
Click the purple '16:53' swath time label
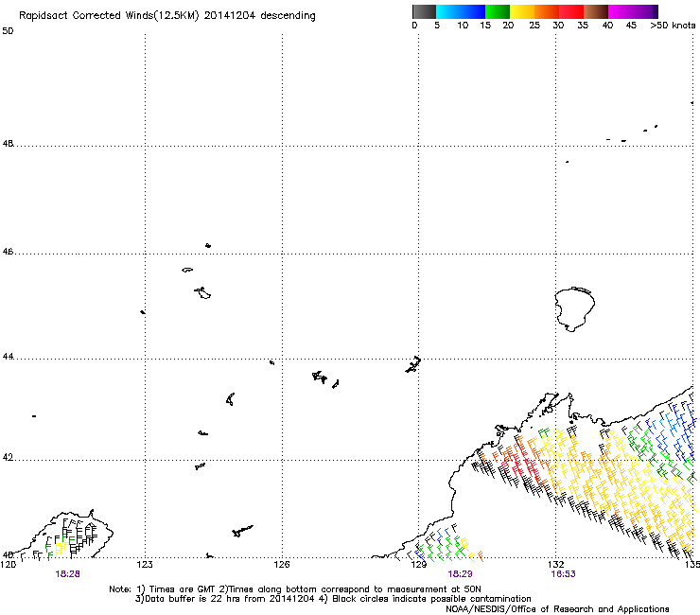point(564,574)
